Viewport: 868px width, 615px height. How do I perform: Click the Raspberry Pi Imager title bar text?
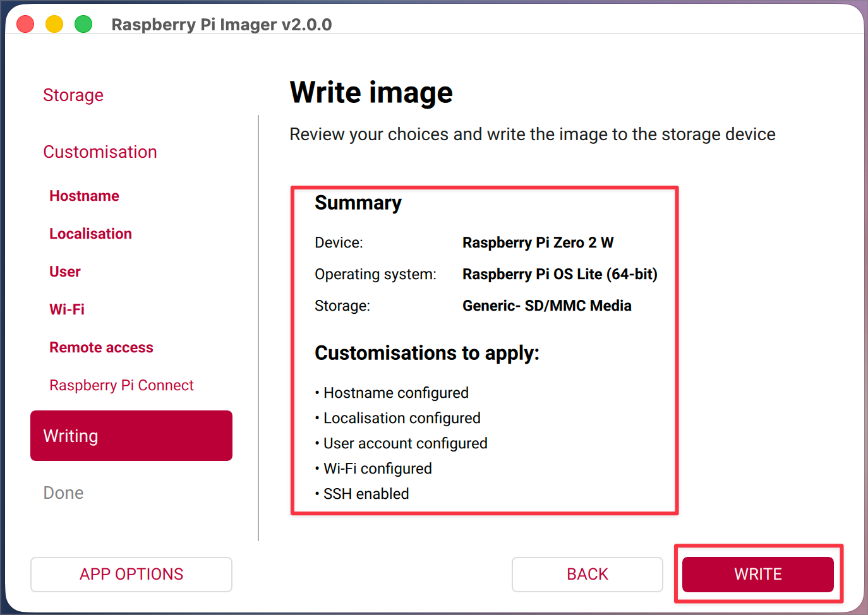[221, 25]
